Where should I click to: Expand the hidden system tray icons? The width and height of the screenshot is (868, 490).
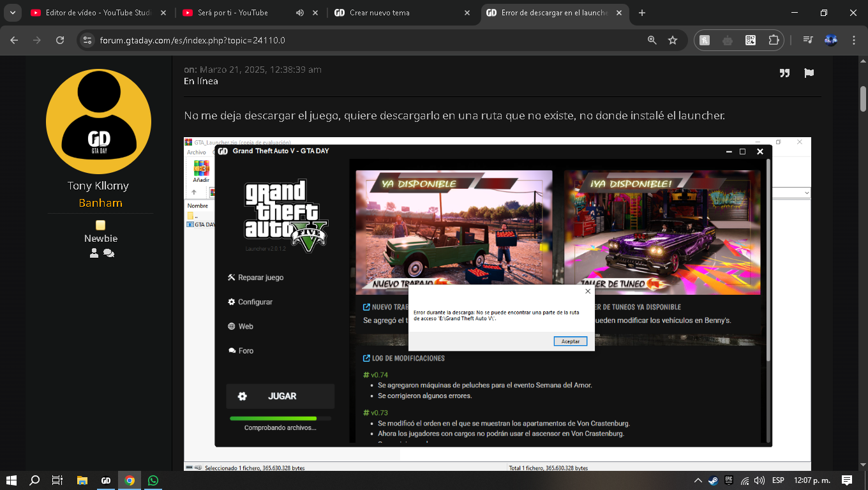[698, 480]
